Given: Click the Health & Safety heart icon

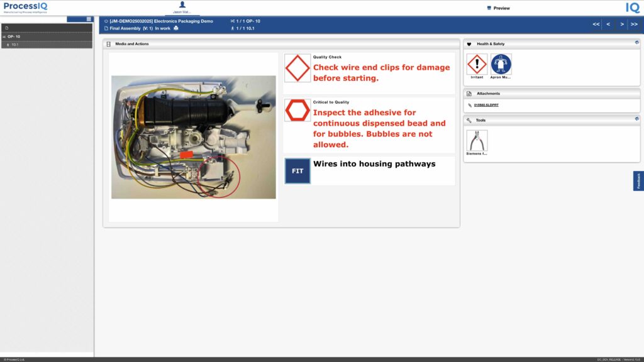Looking at the screenshot, I should point(469,44).
